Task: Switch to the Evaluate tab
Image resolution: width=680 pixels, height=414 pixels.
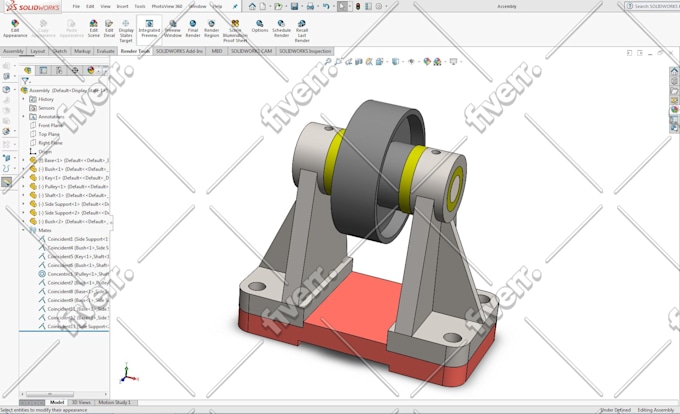Action: pos(105,51)
